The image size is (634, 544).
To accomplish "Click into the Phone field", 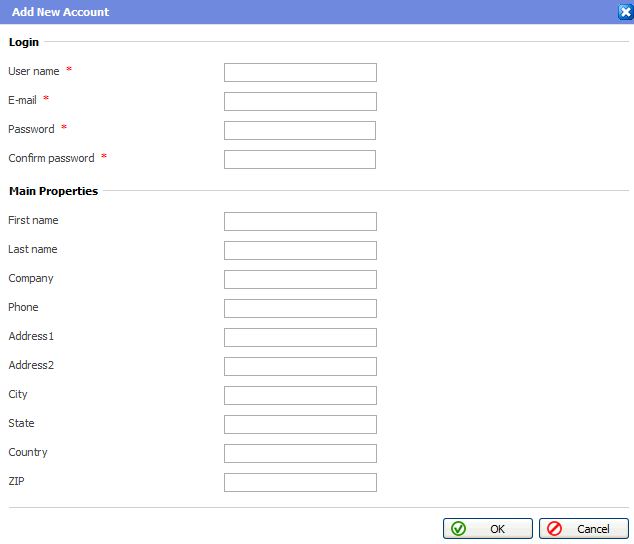I will 300,308.
